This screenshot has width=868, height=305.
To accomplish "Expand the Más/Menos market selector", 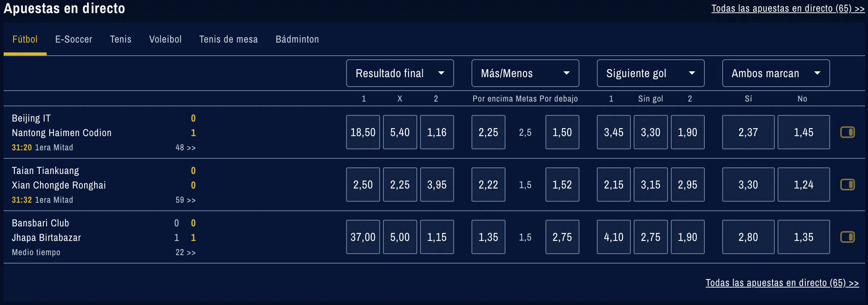I will pyautogui.click(x=525, y=73).
